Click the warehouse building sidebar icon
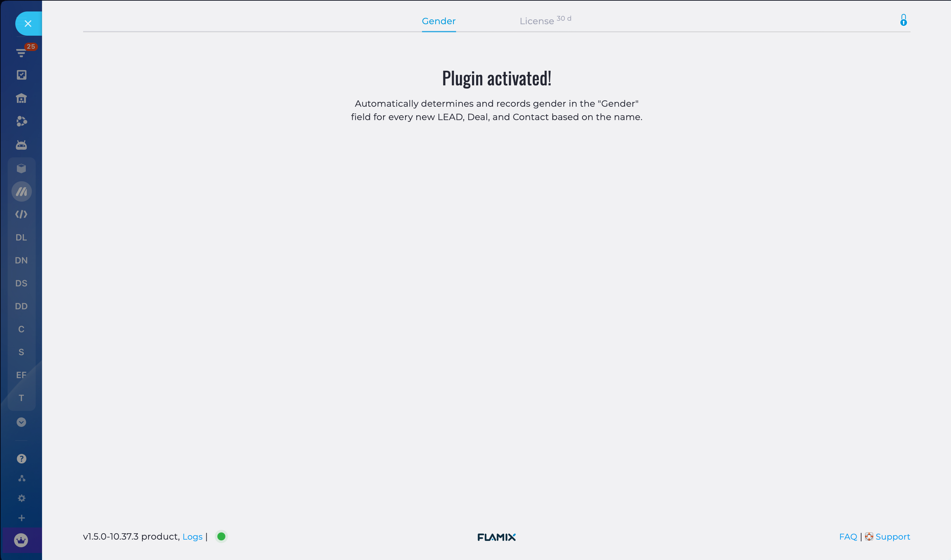The width and height of the screenshot is (951, 560). click(x=22, y=98)
